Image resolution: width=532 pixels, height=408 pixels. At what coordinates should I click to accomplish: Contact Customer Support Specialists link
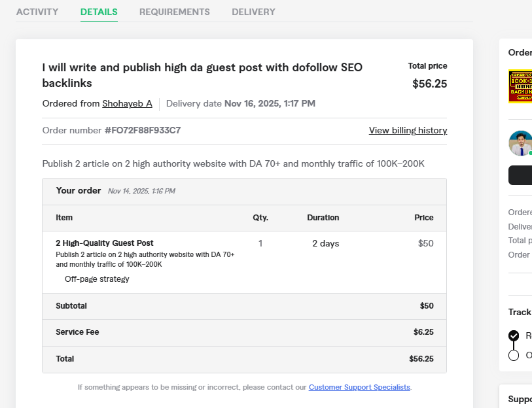[359, 387]
